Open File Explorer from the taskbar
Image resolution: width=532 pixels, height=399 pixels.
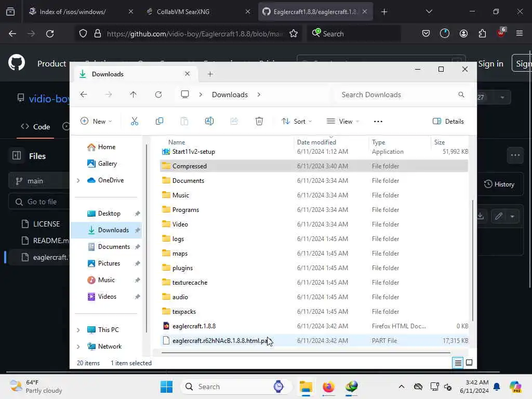click(305, 387)
